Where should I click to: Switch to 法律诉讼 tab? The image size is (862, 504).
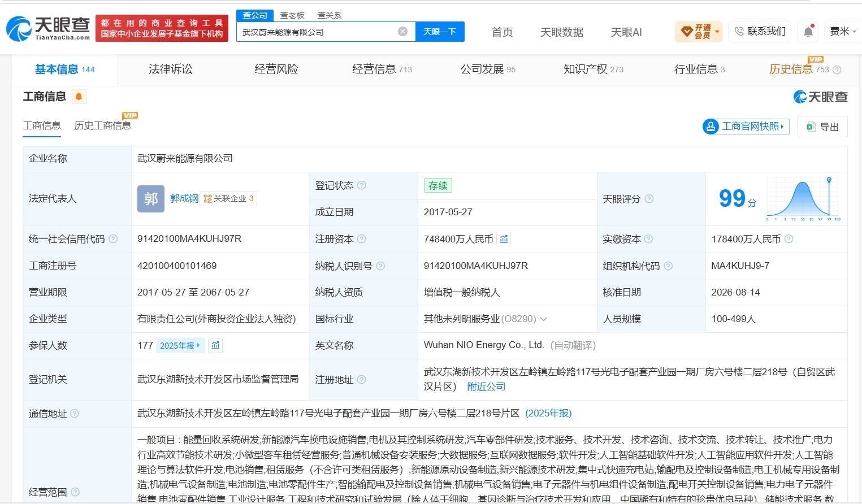tap(171, 69)
